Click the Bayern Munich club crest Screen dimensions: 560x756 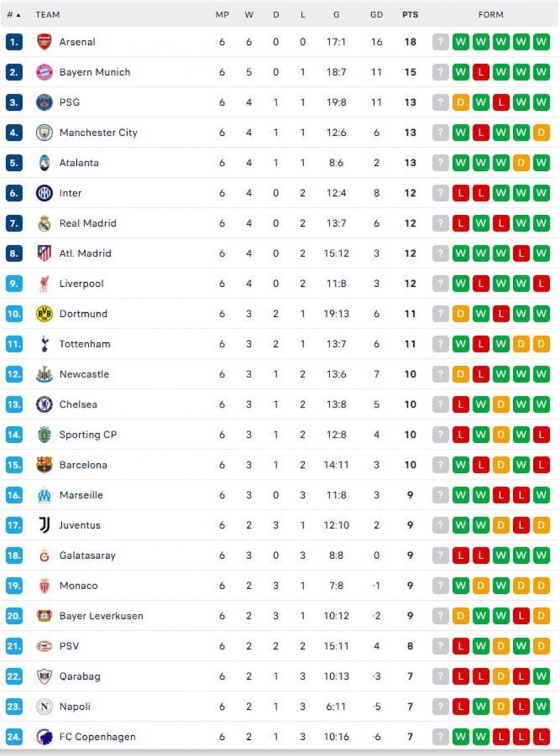(x=44, y=72)
